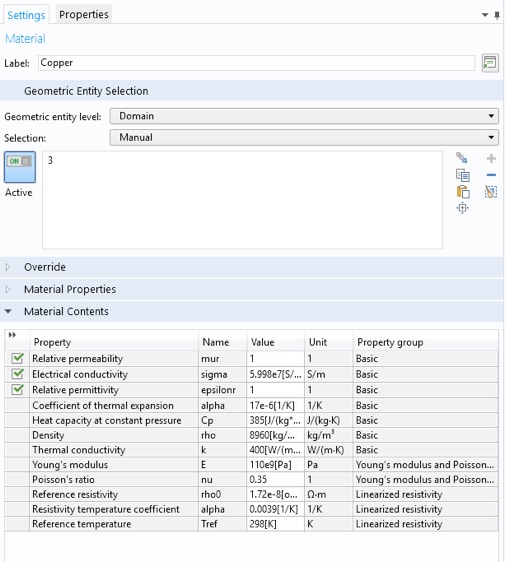Viewport: 505px width, 562px height.
Task: Click the create selection icon next to Label
Action: click(490, 63)
